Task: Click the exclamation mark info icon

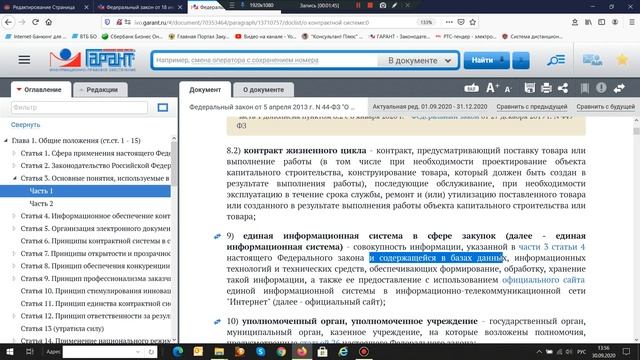Action: coord(601,88)
